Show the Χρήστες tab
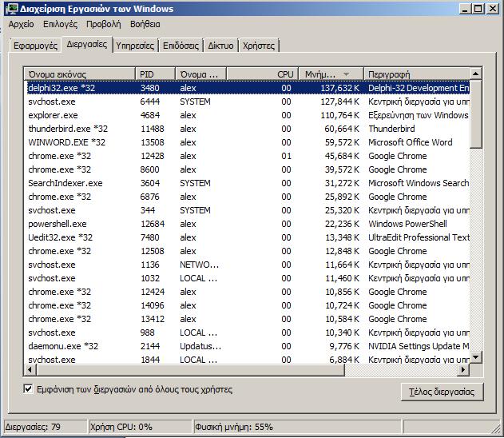 point(259,46)
